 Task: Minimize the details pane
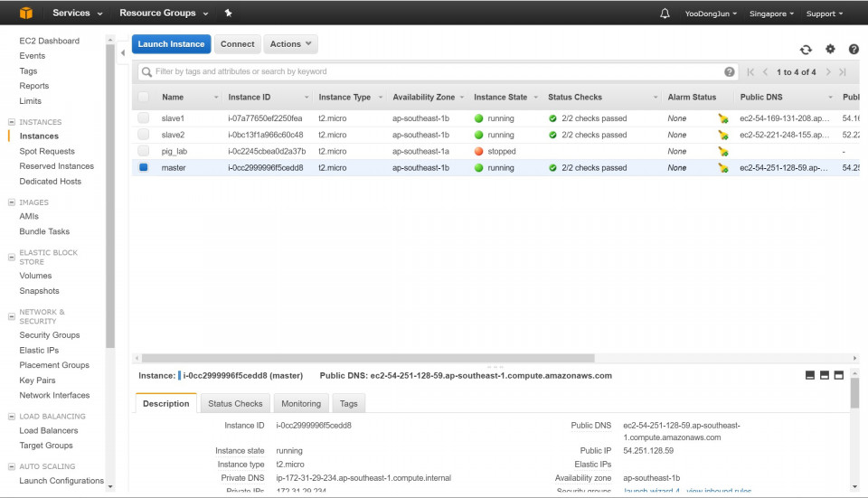pos(810,375)
